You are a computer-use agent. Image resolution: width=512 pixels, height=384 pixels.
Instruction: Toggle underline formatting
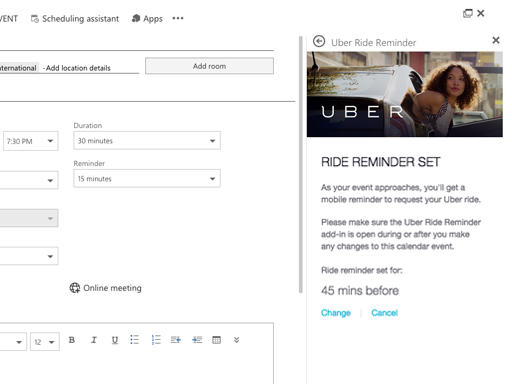[115, 340]
